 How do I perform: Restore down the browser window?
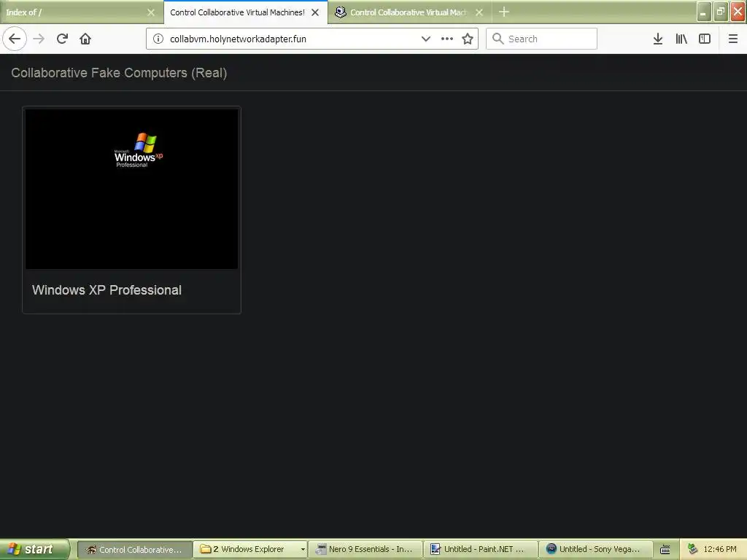coord(721,12)
